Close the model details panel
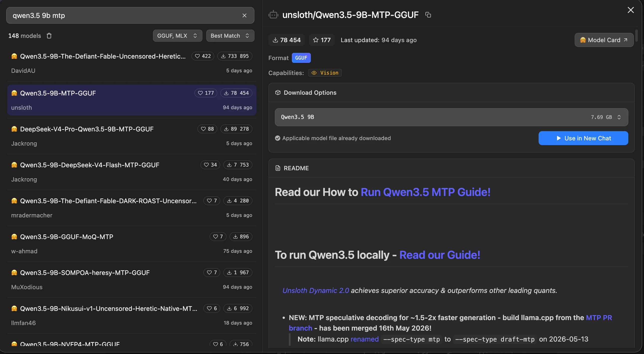Screen dimensions: 644x354 pyautogui.click(x=631, y=10)
